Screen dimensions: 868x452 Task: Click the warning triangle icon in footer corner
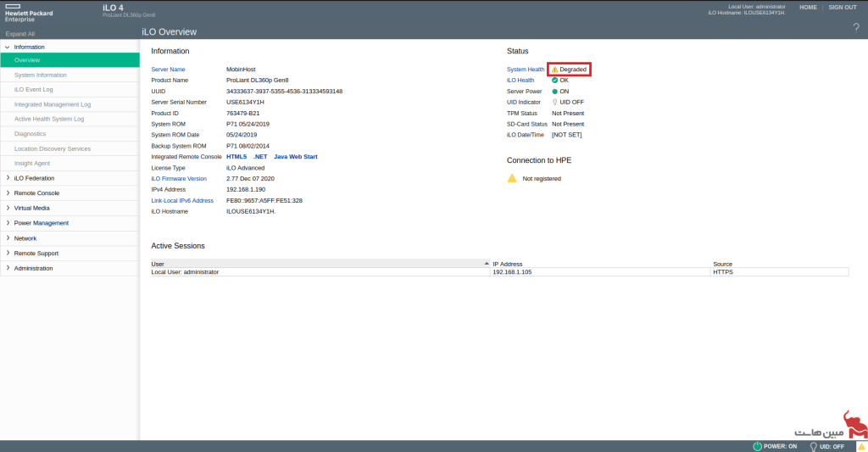coord(861,446)
